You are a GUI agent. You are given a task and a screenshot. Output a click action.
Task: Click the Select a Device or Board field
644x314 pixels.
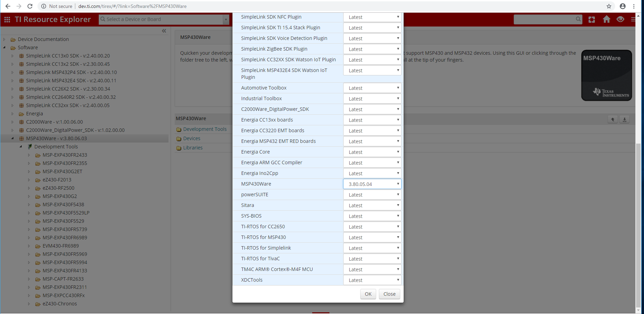(161, 19)
